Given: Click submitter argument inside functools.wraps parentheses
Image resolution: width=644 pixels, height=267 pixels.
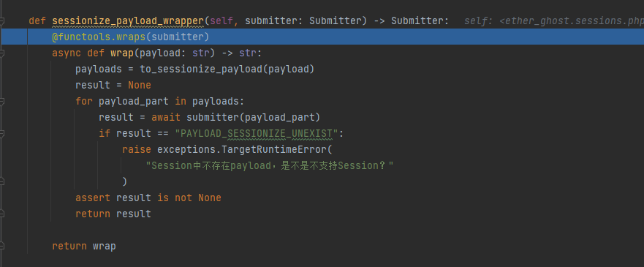Looking at the screenshot, I should (x=178, y=37).
